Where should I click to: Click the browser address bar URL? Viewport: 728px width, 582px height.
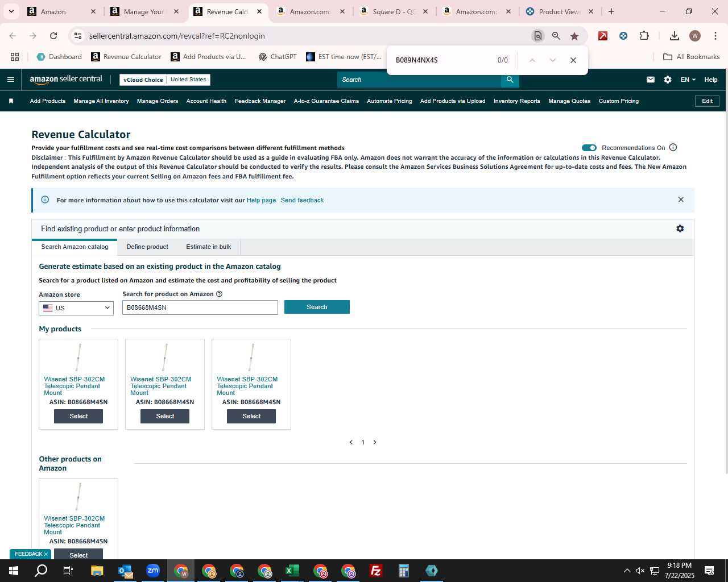177,36
